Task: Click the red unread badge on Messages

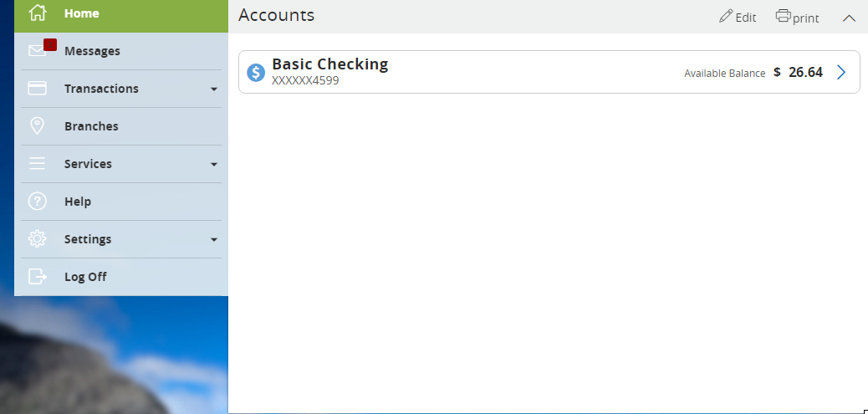Action: pos(50,45)
